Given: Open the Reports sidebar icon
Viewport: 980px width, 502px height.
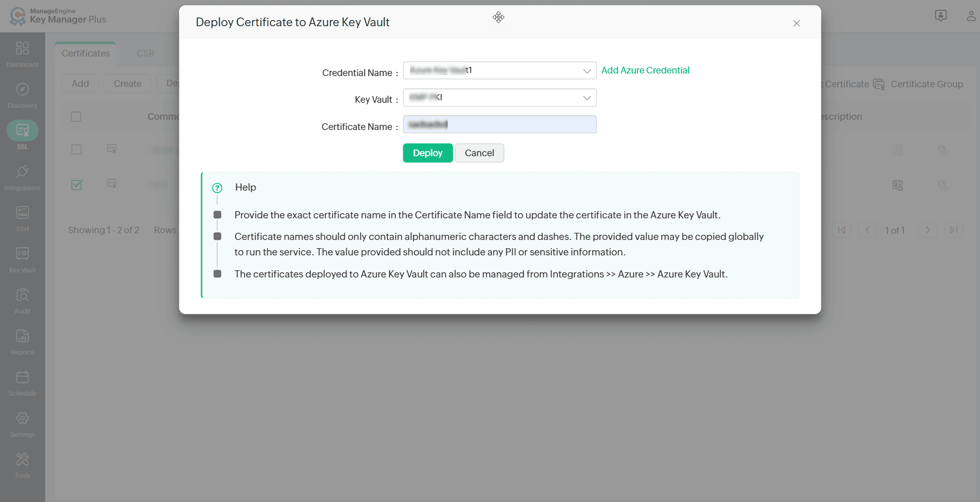Looking at the screenshot, I should (23, 336).
